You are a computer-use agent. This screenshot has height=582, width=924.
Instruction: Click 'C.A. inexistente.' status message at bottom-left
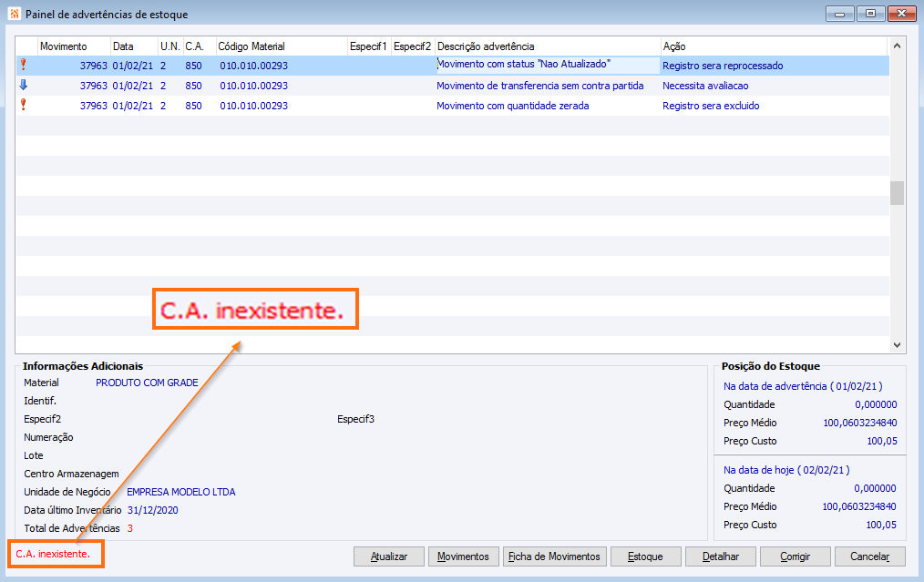coord(53,554)
